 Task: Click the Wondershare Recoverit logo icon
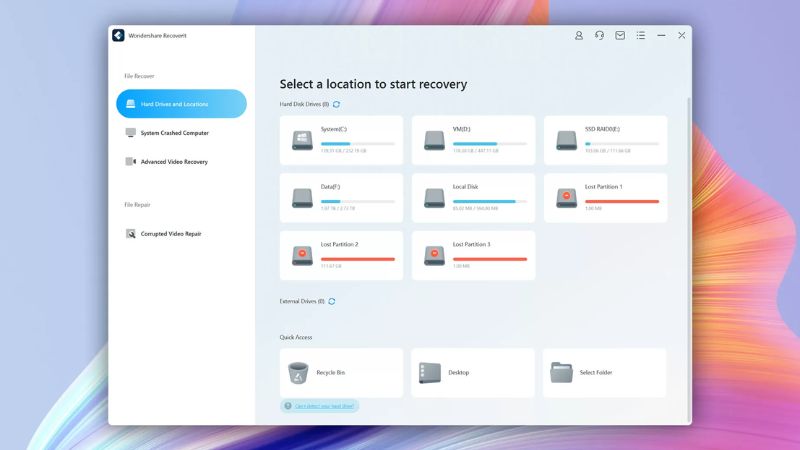point(118,35)
